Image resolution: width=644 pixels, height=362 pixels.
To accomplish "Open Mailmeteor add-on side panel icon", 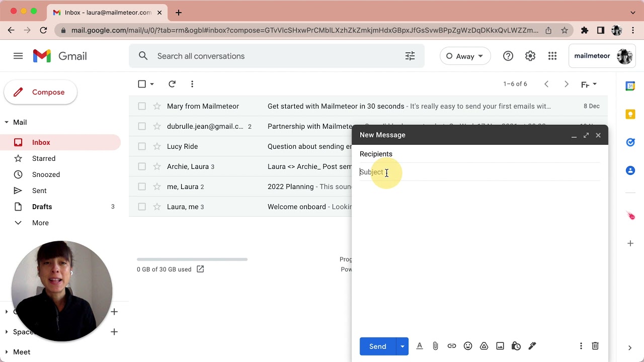I will [630, 216].
